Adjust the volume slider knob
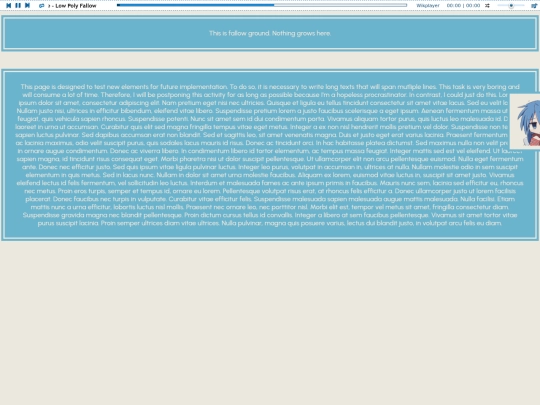540x405 pixels. [511, 6]
